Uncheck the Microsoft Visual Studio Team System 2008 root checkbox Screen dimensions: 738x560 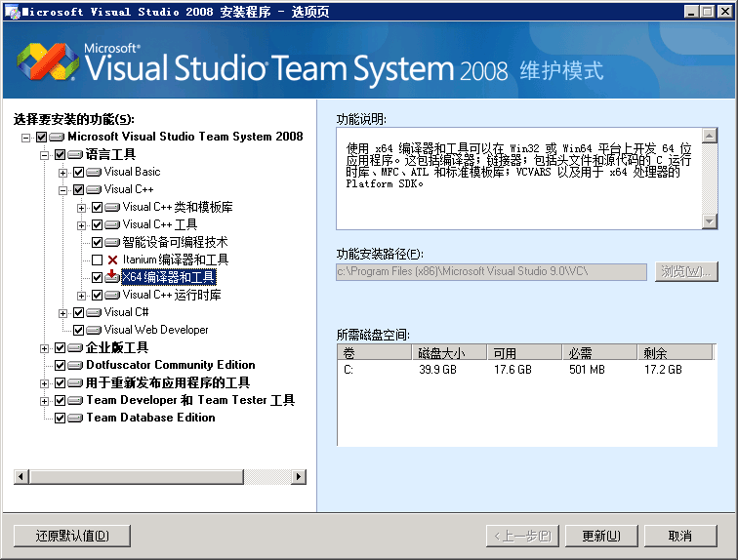(41, 137)
